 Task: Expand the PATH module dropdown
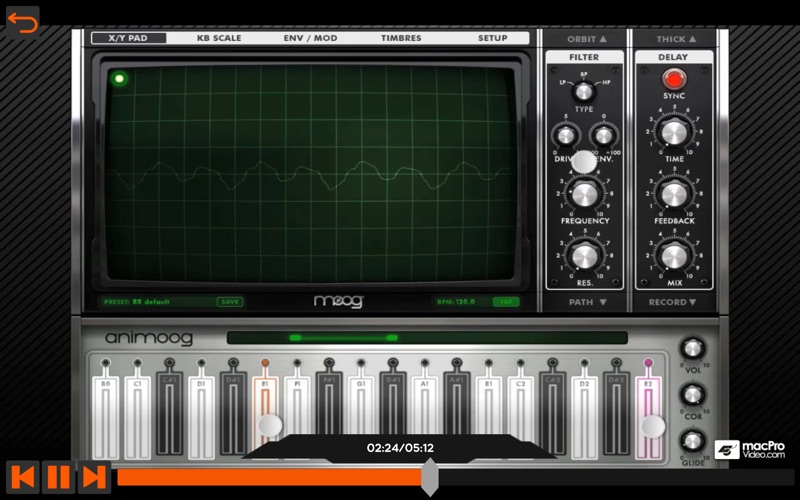click(587, 302)
